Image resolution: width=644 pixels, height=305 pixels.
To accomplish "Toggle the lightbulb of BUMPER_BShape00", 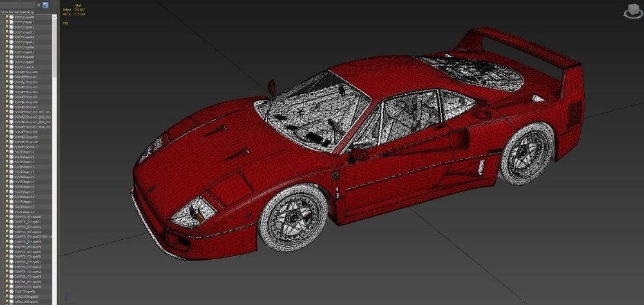I will [7, 217].
